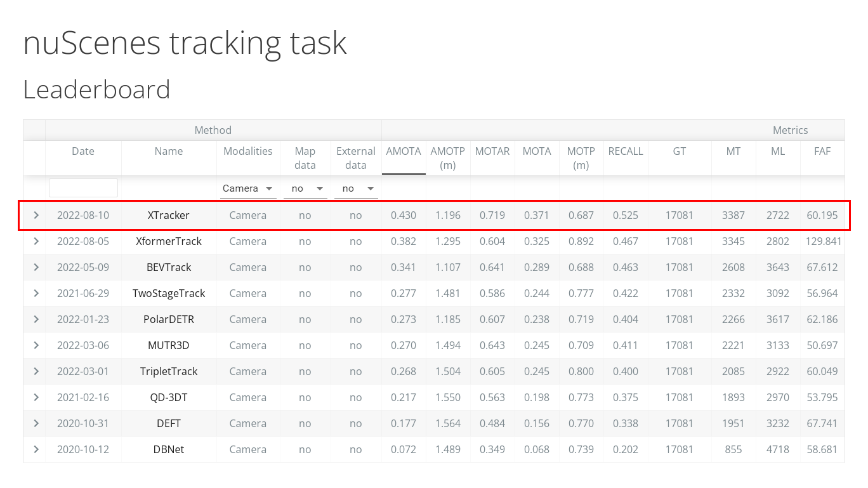The image size is (868, 488).
Task: Open the Map data filter dropdown
Action: click(x=305, y=188)
